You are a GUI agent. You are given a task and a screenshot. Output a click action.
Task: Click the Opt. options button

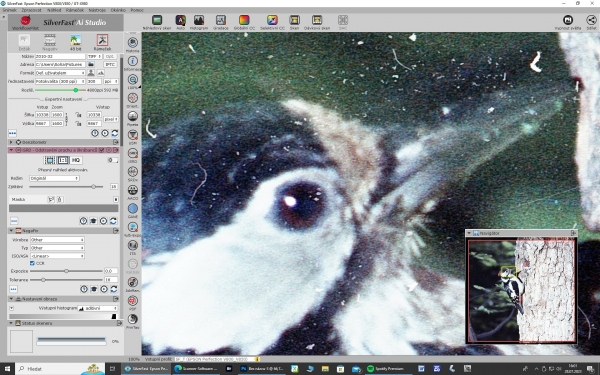point(110,56)
